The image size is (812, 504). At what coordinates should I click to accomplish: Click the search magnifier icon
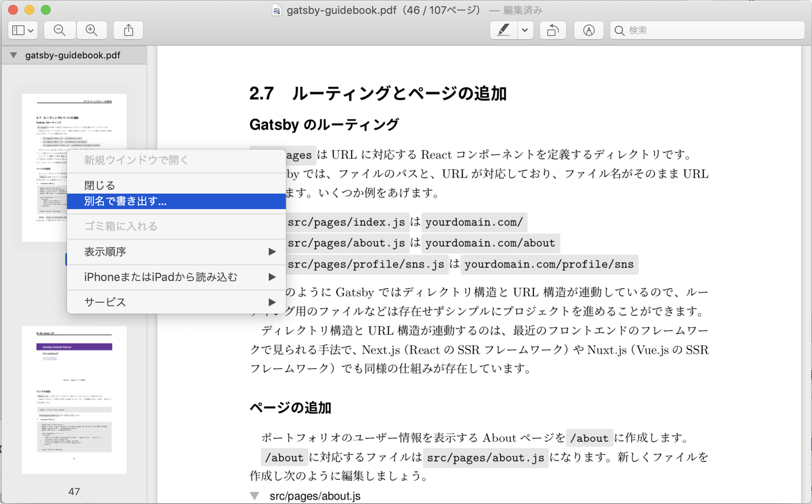pyautogui.click(x=619, y=31)
